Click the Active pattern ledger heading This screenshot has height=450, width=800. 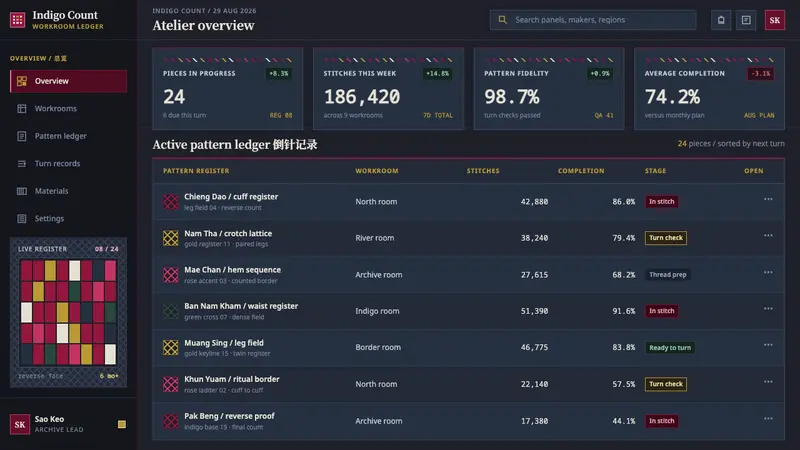(235, 145)
